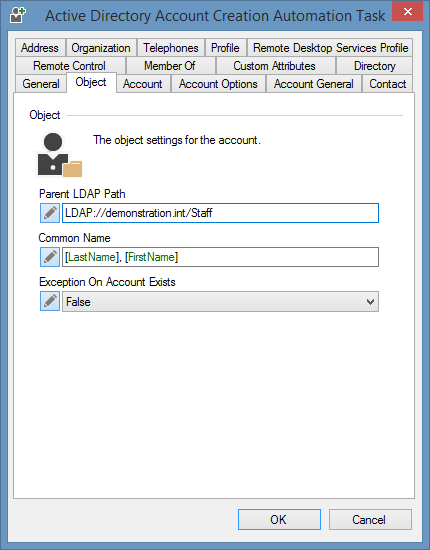Viewport: 430px width, 550px height.
Task: Click pencil icon beside Common Name field
Action: [x=50, y=257]
